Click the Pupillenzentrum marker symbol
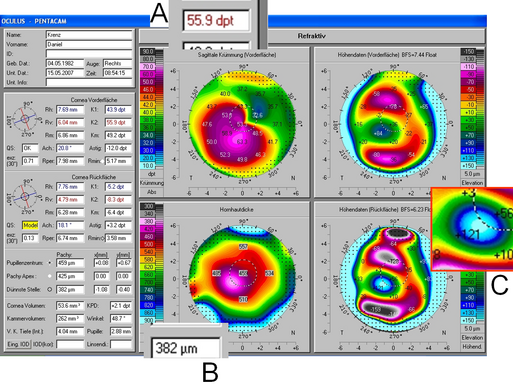Image resolution: width=513 pixels, height=384 pixels. pyautogui.click(x=50, y=263)
